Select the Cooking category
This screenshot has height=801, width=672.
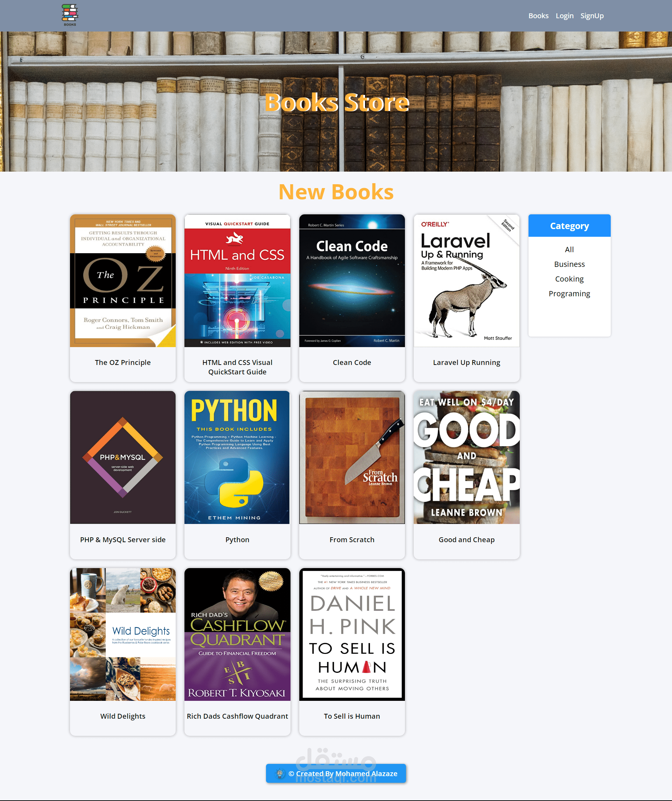click(x=569, y=279)
